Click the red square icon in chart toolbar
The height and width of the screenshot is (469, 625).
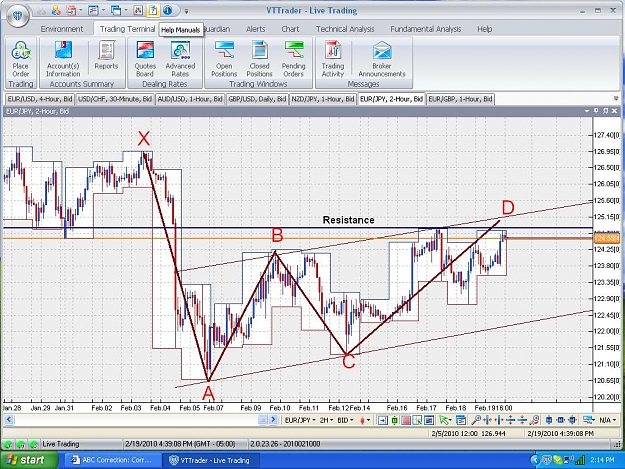click(x=406, y=420)
